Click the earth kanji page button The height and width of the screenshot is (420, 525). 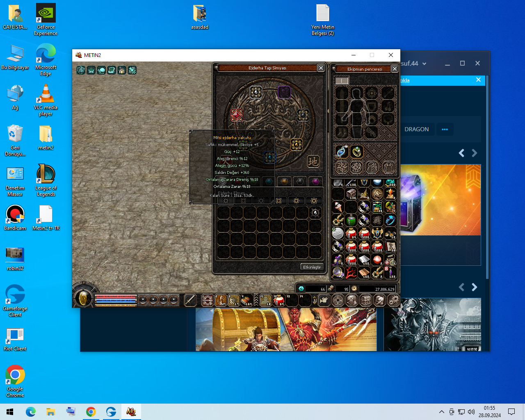click(313, 162)
